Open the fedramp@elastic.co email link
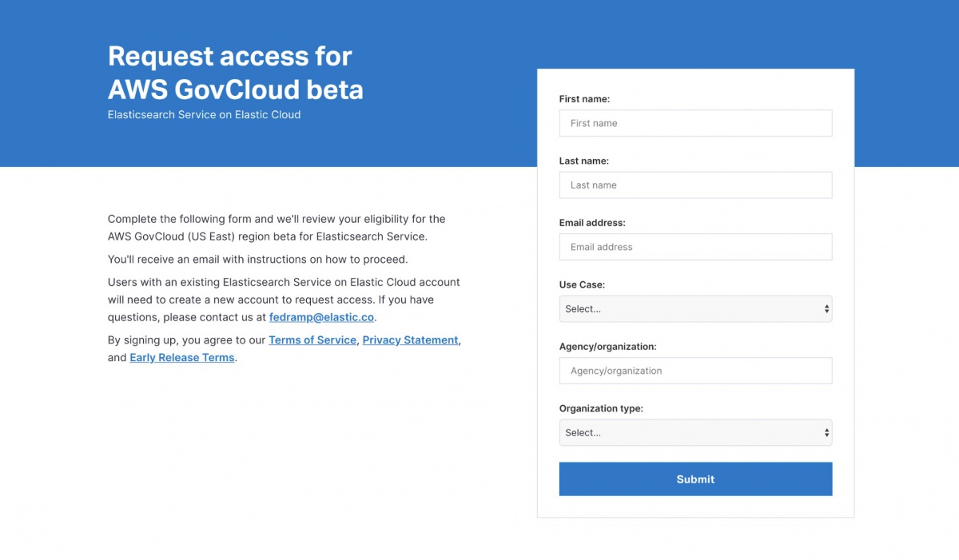Screen dimensions: 959x560 pyautogui.click(x=321, y=317)
